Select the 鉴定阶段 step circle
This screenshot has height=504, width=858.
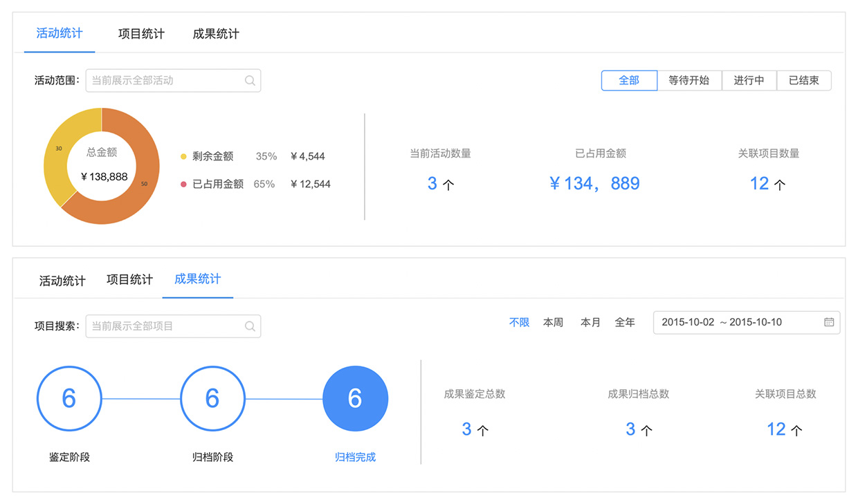point(69,399)
